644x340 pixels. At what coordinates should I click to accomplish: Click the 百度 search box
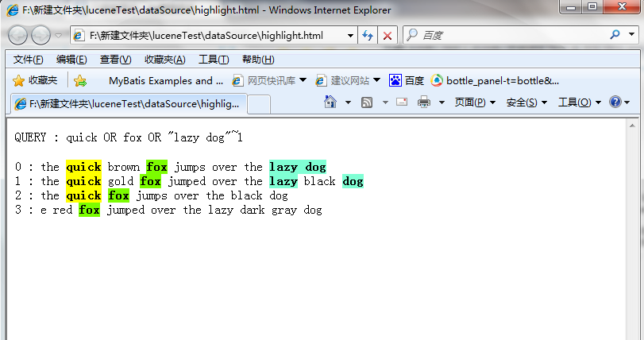[x=505, y=35]
